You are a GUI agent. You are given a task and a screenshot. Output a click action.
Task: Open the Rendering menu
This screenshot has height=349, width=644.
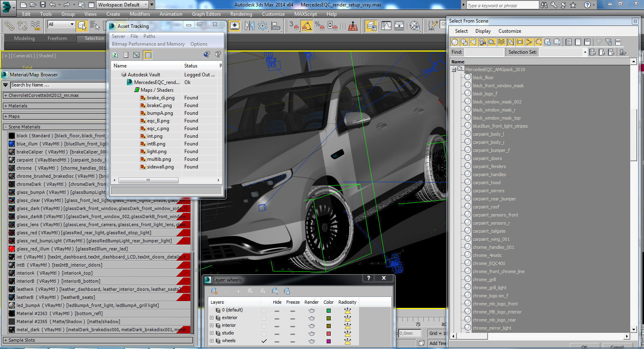point(241,14)
